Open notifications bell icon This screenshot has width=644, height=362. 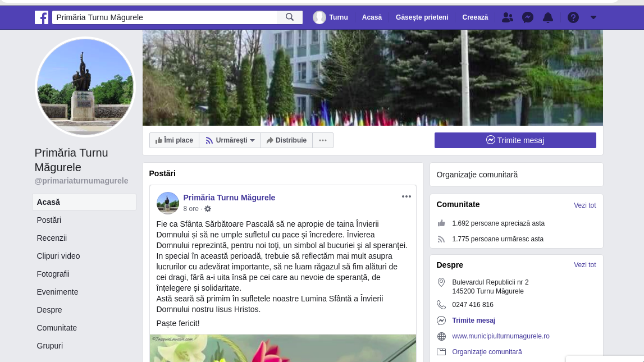[x=548, y=17]
